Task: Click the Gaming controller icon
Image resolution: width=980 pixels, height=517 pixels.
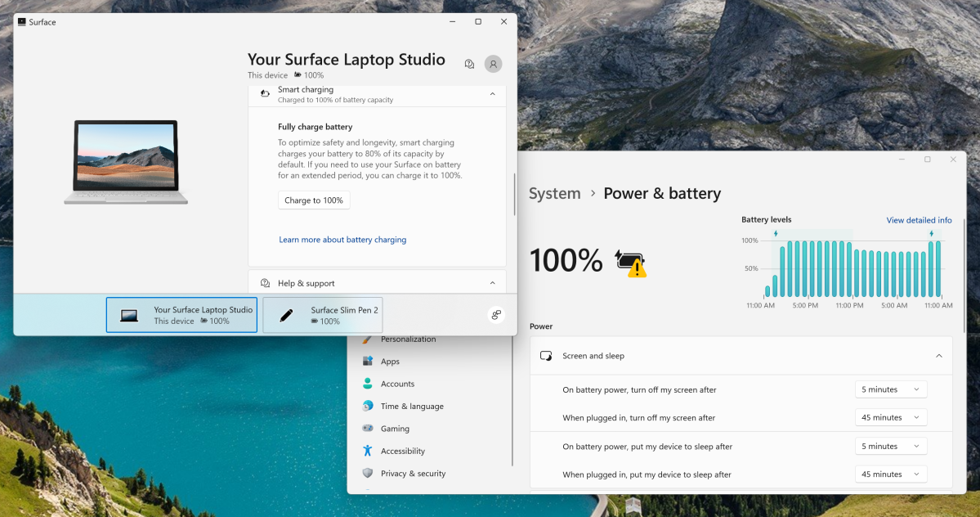Action: [x=368, y=428]
